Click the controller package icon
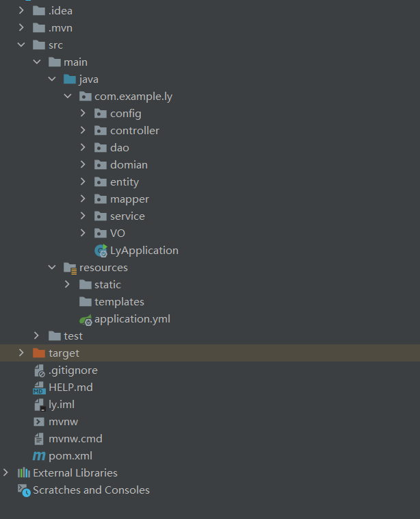 [x=101, y=131]
